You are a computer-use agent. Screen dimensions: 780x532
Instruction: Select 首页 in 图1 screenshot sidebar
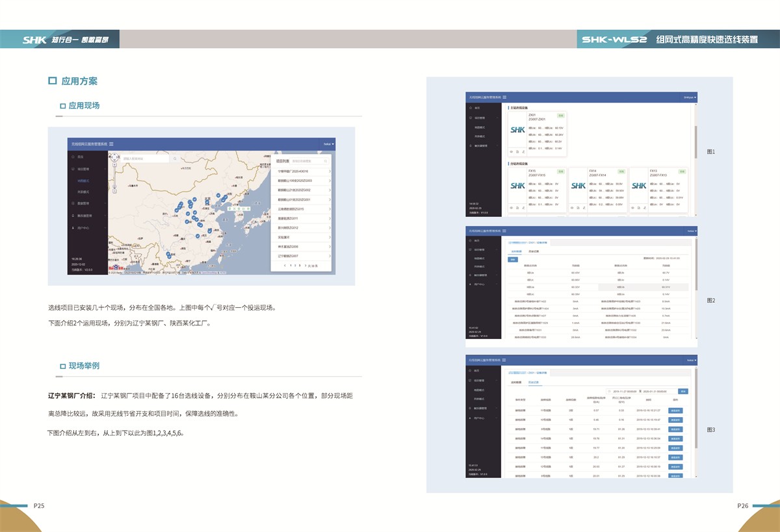coord(476,108)
